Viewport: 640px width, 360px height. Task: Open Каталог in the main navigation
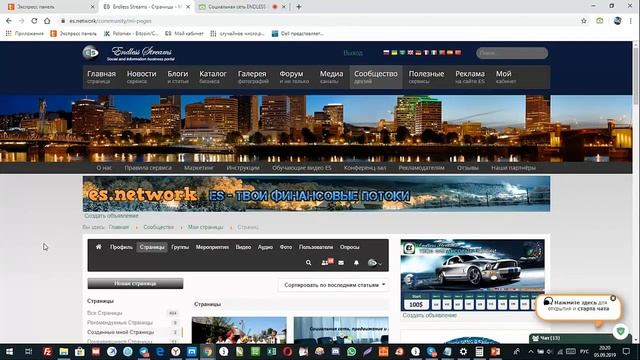(x=213, y=77)
